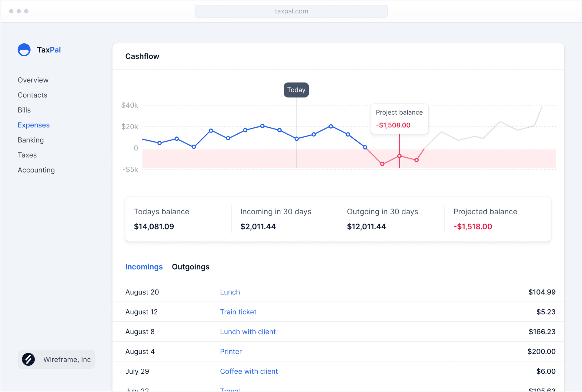Open the Accounting section
Screen dimensions: 582x392
point(36,170)
